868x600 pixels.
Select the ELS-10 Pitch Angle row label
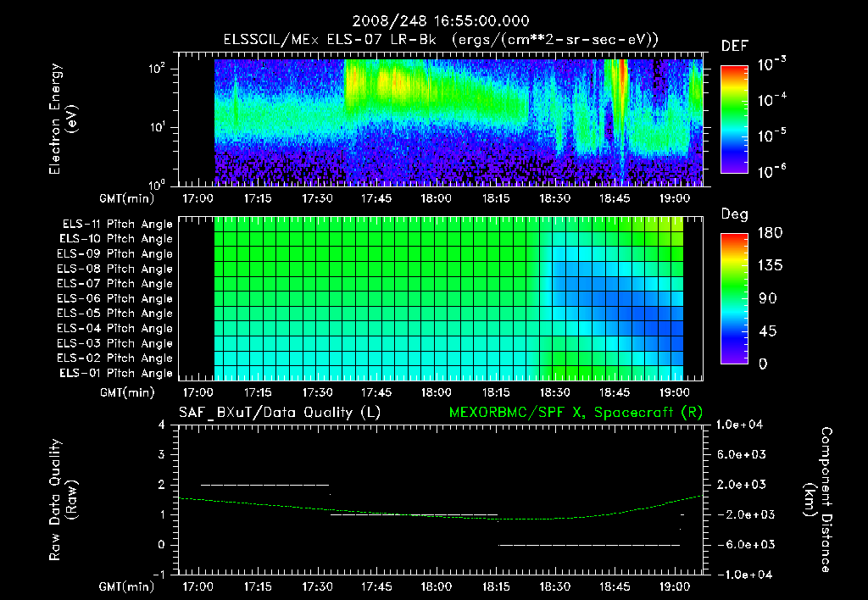coord(116,239)
